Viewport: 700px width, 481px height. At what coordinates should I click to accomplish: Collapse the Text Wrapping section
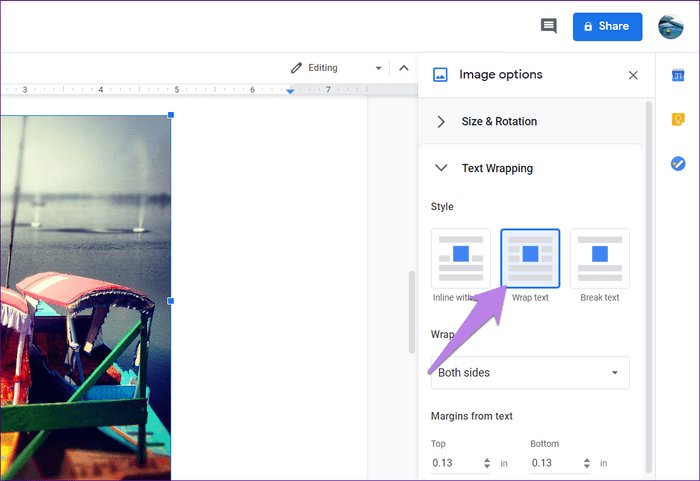530,168
